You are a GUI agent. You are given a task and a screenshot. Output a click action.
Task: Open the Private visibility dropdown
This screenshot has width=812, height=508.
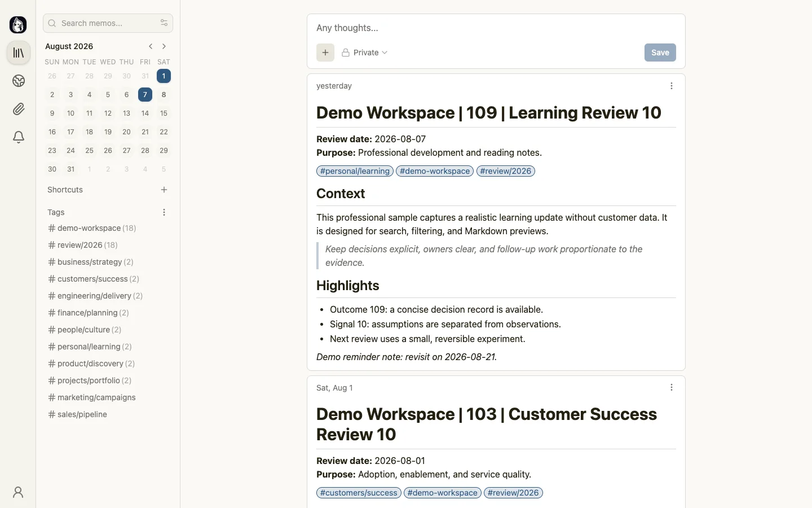pyautogui.click(x=365, y=52)
